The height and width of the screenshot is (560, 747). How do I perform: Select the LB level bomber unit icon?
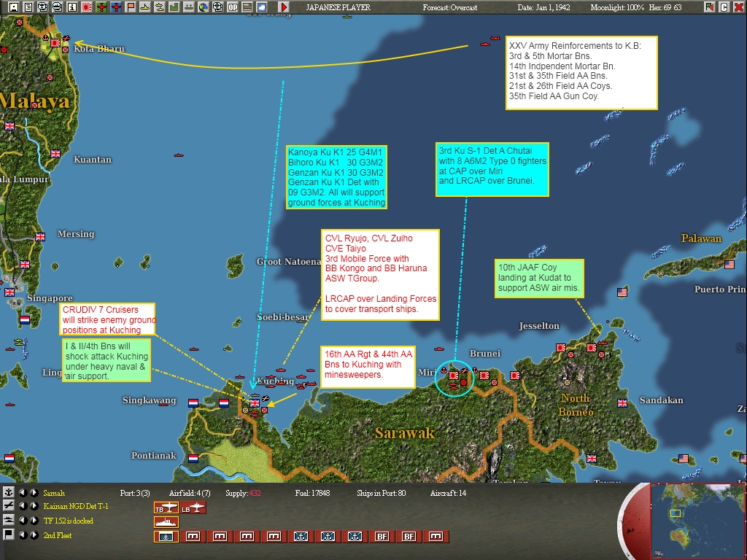click(193, 508)
